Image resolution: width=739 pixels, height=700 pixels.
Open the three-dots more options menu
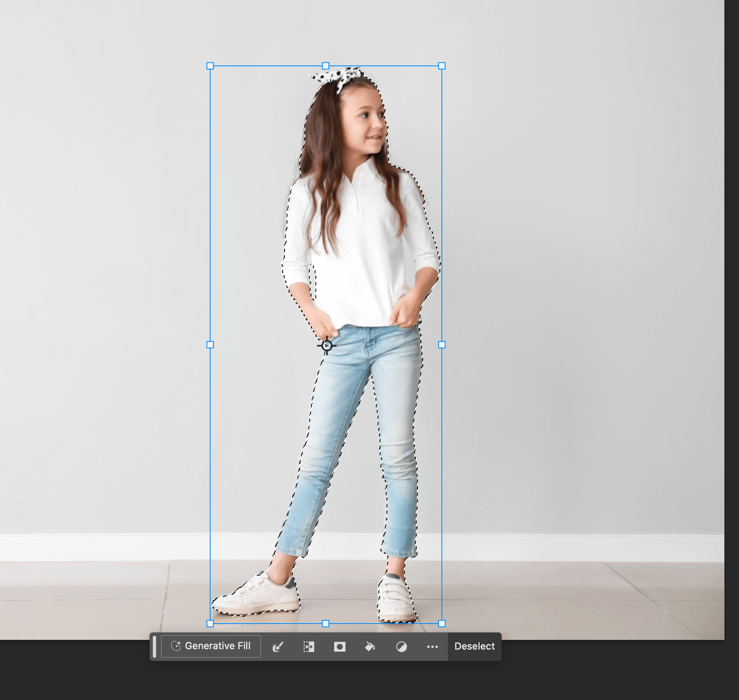(x=432, y=646)
